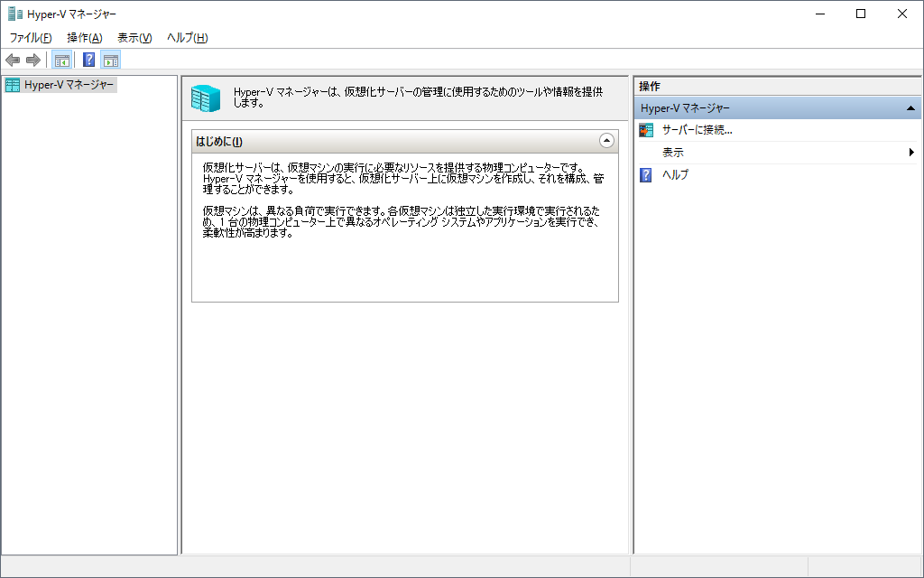The height and width of the screenshot is (578, 924).
Task: Click サーバーに接続... action link
Action: 698,130
